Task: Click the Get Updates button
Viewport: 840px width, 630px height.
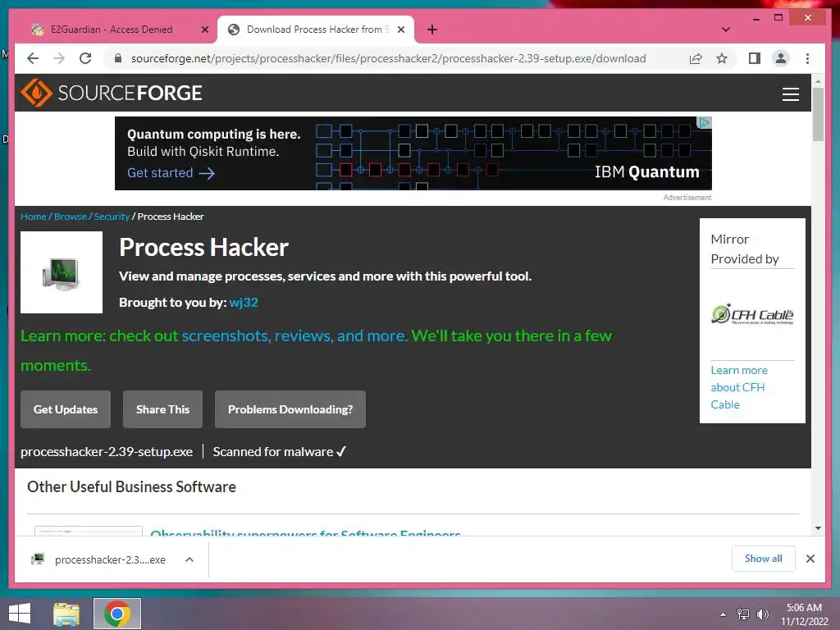Action: click(x=66, y=409)
